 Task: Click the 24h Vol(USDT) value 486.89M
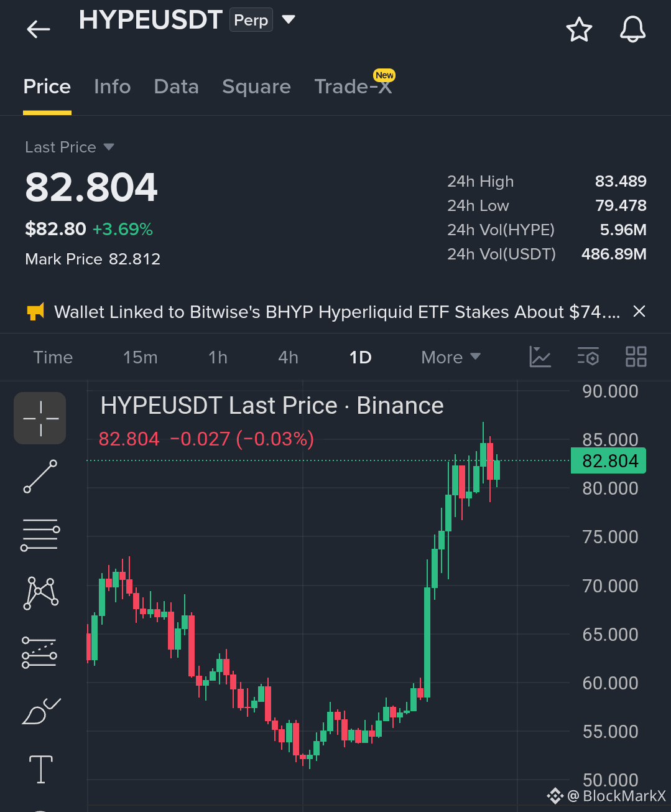pos(614,254)
